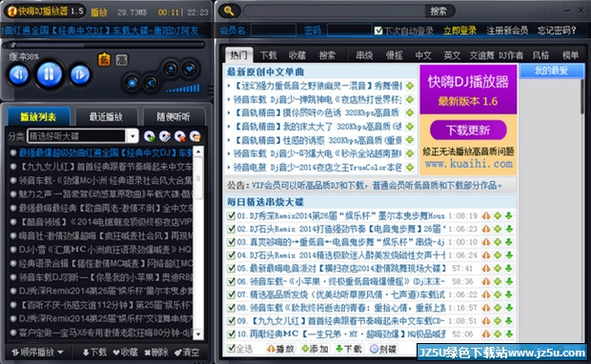Click the playback progress bar

[x=103, y=45]
